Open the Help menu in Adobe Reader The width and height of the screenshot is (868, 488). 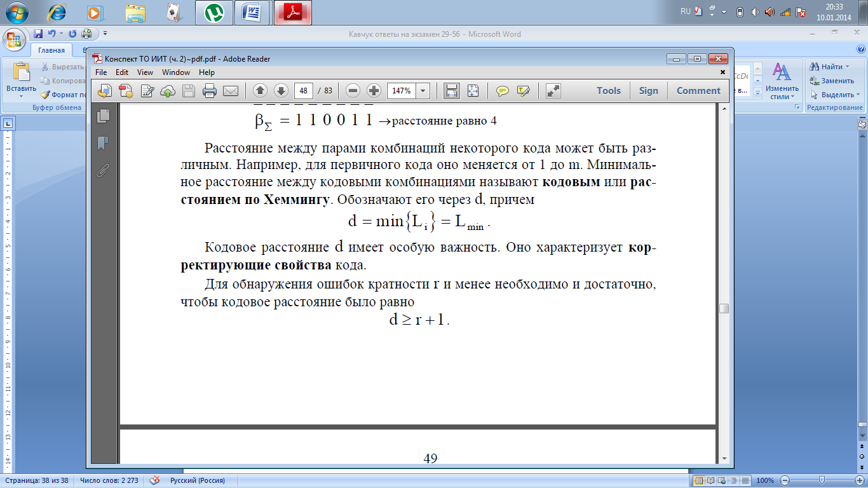point(207,72)
